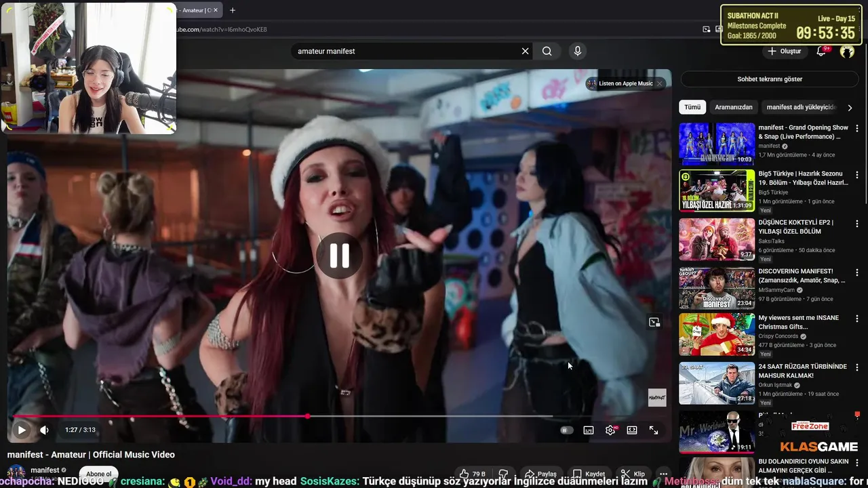Open options menu for DISCOVERING MANIFEST video

tap(856, 272)
